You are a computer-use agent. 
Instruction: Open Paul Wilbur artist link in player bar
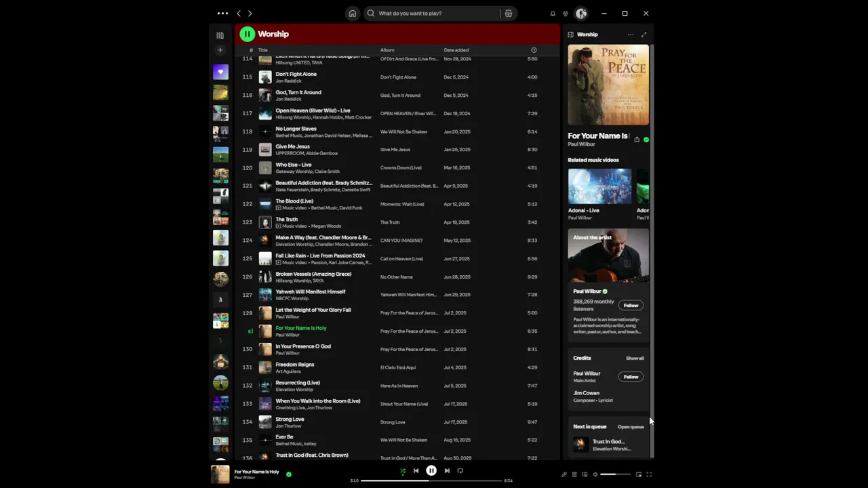click(x=245, y=478)
